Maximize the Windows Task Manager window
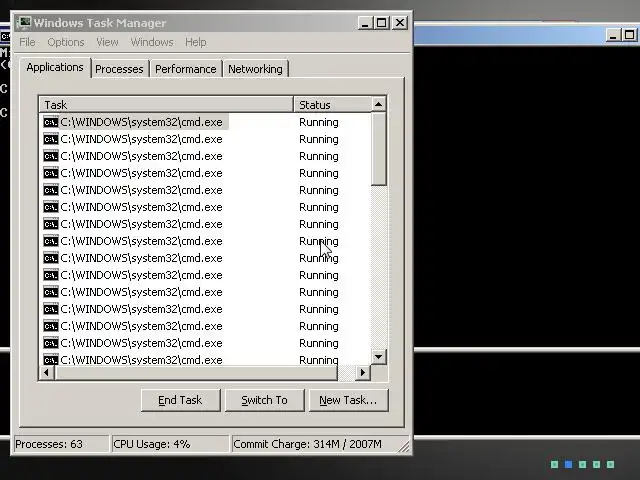Image resolution: width=640 pixels, height=480 pixels. pyautogui.click(x=382, y=23)
